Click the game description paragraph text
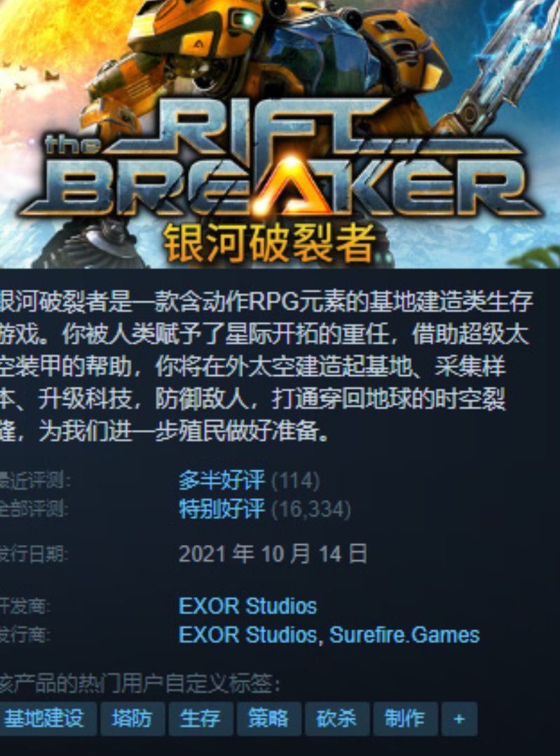Screen dimensions: 560x756 click(x=266, y=366)
